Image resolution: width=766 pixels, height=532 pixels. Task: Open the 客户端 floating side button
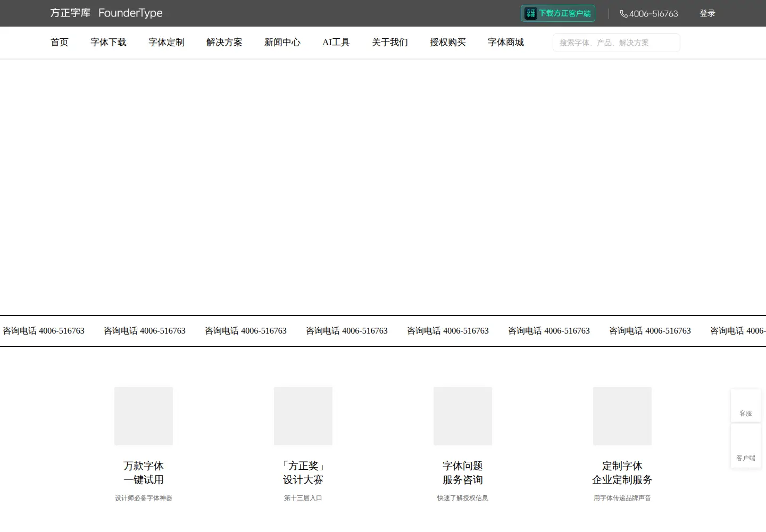[x=746, y=447]
